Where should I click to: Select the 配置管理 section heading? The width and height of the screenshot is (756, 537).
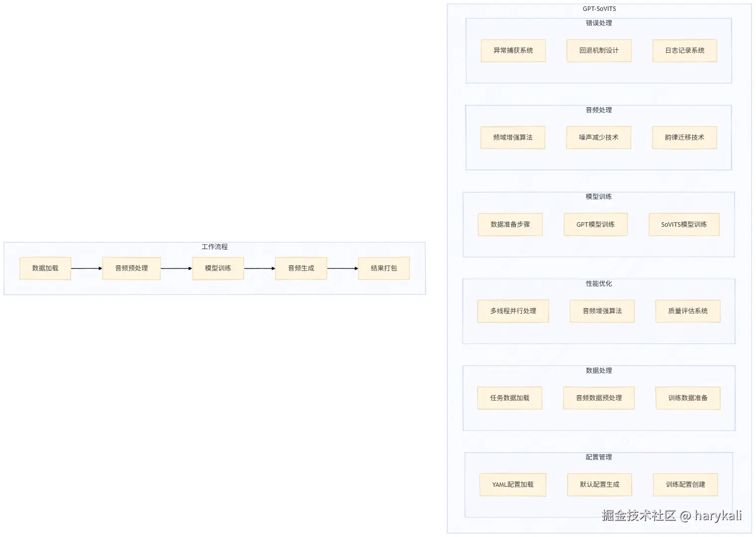pos(599,457)
